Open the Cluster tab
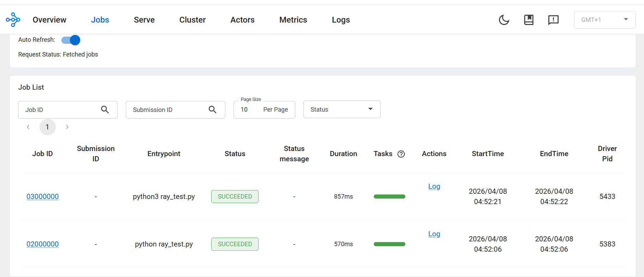Viewport: 644px width, 277px height. click(192, 20)
